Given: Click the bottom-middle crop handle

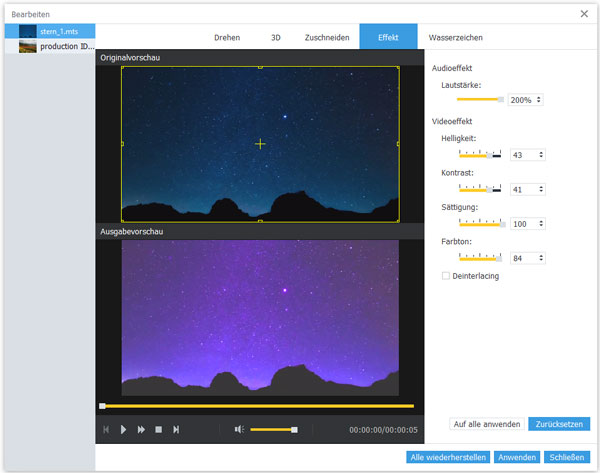Looking at the screenshot, I should (260, 221).
